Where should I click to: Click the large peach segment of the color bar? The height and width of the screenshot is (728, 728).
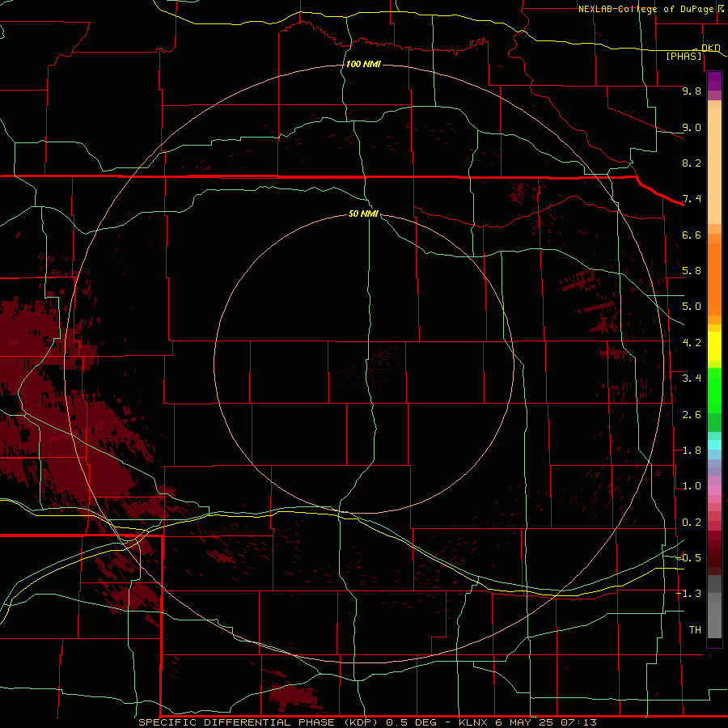(x=714, y=166)
